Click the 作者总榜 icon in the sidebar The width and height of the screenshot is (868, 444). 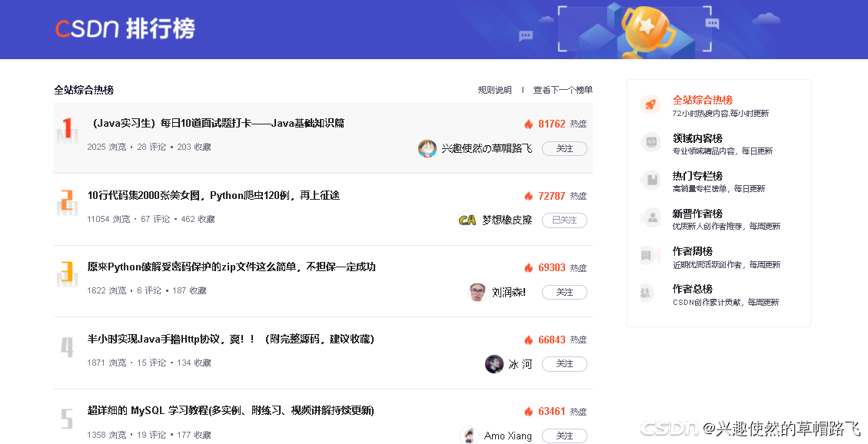pyautogui.click(x=651, y=293)
